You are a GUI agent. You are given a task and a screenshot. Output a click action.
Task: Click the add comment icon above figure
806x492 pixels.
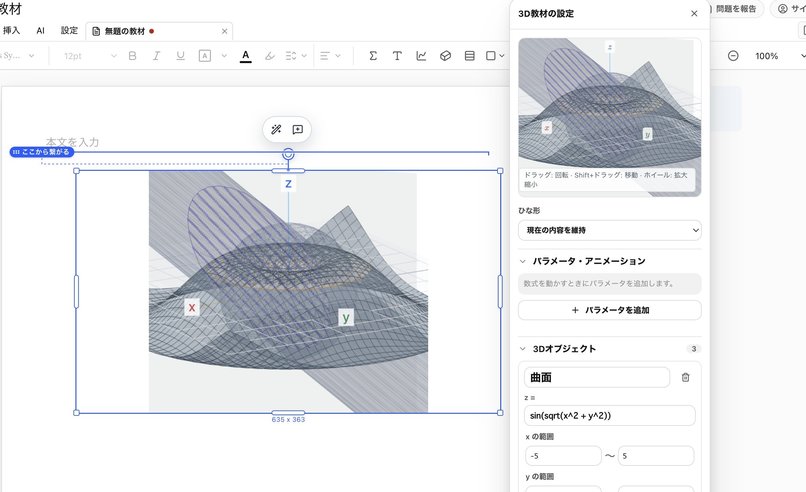(298, 130)
